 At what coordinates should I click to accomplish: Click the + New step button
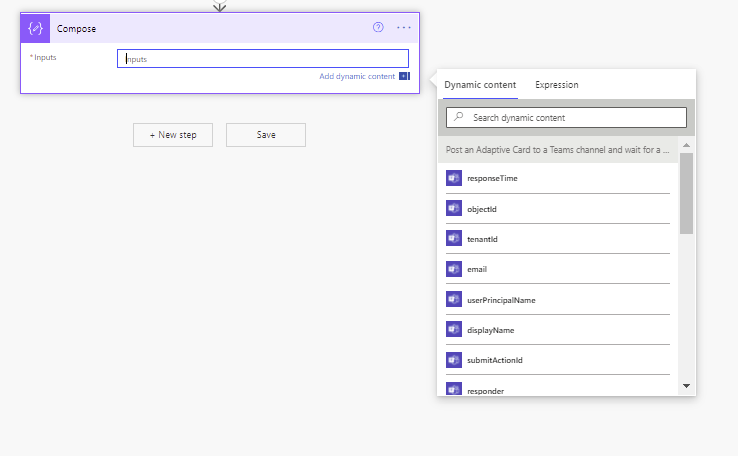coord(173,135)
